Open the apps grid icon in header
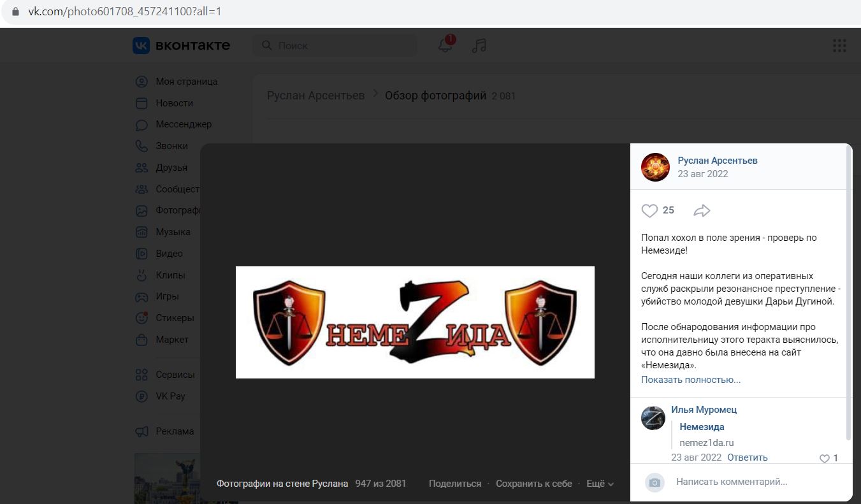 (x=839, y=45)
